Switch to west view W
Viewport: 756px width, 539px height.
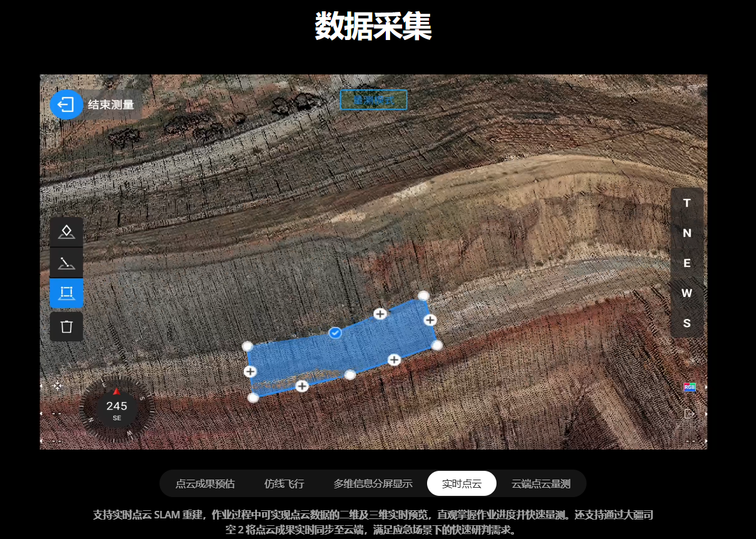coord(687,293)
